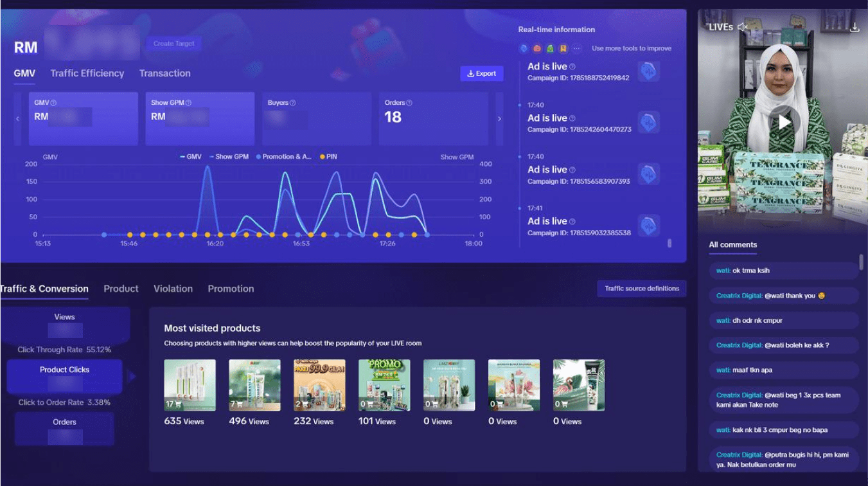Open product thumbnail with 101 Views
The image size is (868, 486).
(384, 385)
